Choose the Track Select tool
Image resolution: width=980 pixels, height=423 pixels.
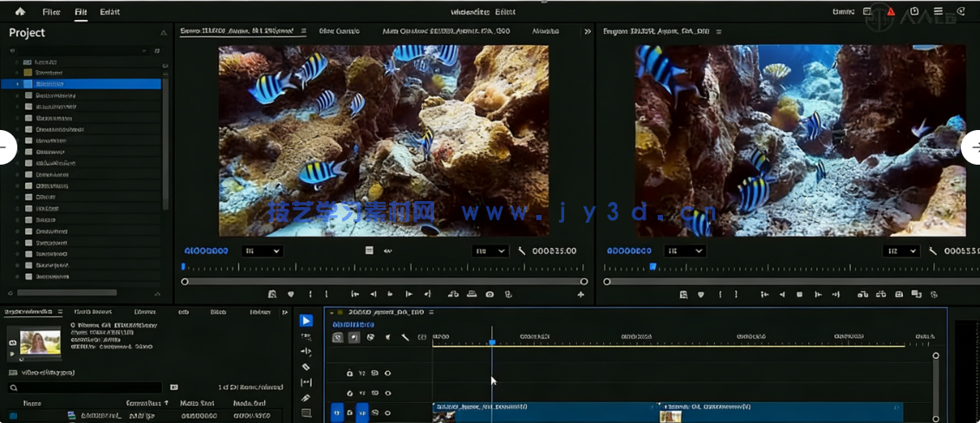coord(306,336)
